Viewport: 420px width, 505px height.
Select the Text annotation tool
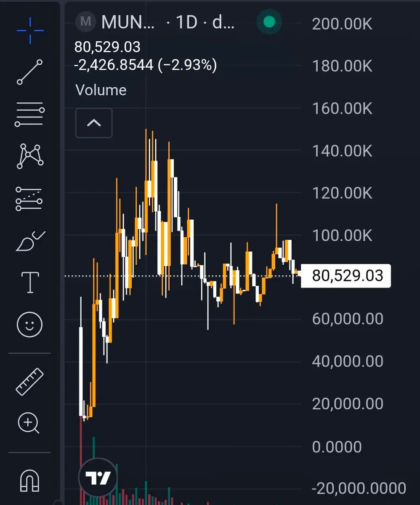click(x=30, y=282)
